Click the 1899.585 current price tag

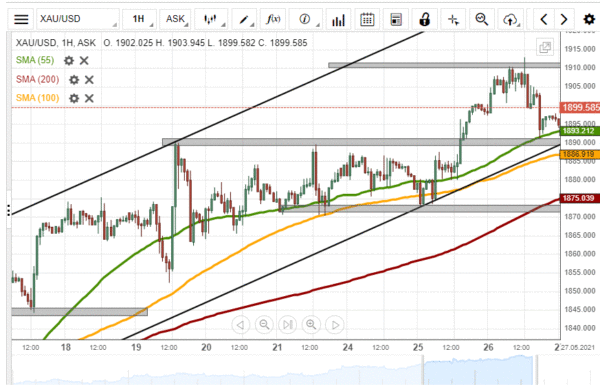click(580, 107)
